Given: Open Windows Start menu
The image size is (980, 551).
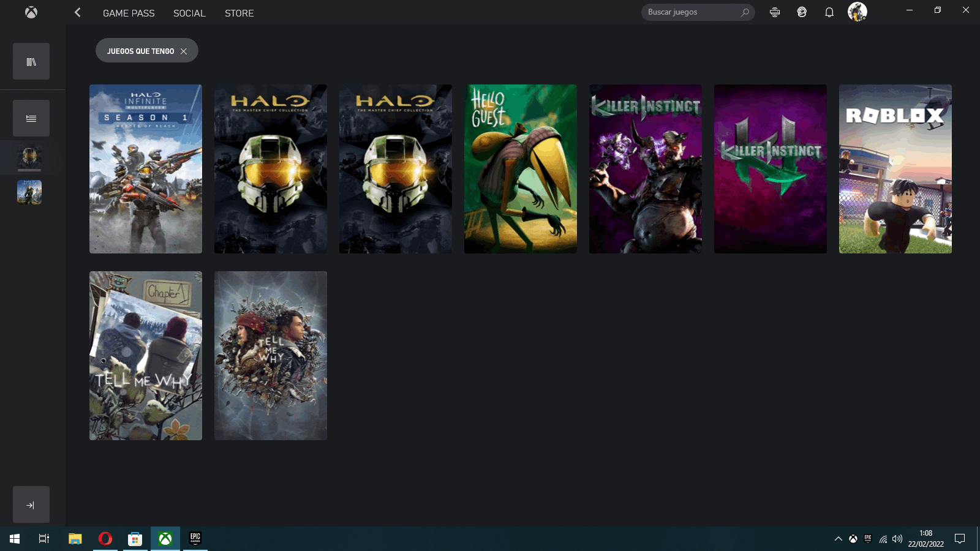Looking at the screenshot, I should [15, 539].
